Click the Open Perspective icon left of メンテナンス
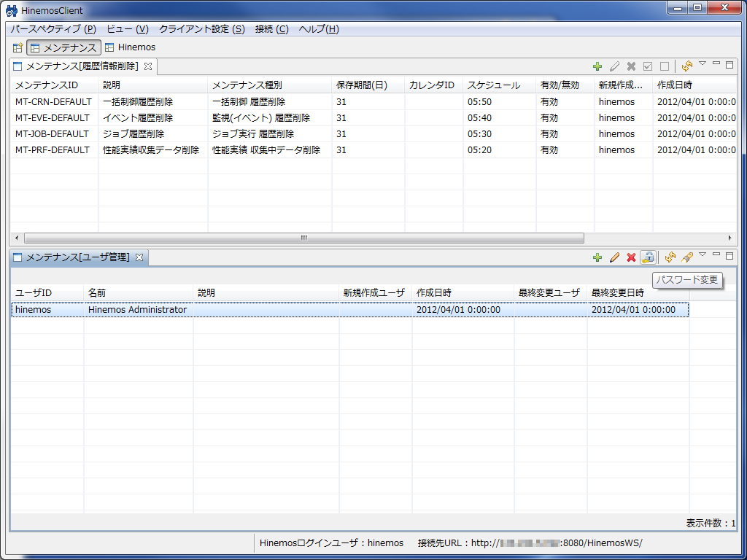Viewport: 747px width, 560px height. [x=18, y=47]
